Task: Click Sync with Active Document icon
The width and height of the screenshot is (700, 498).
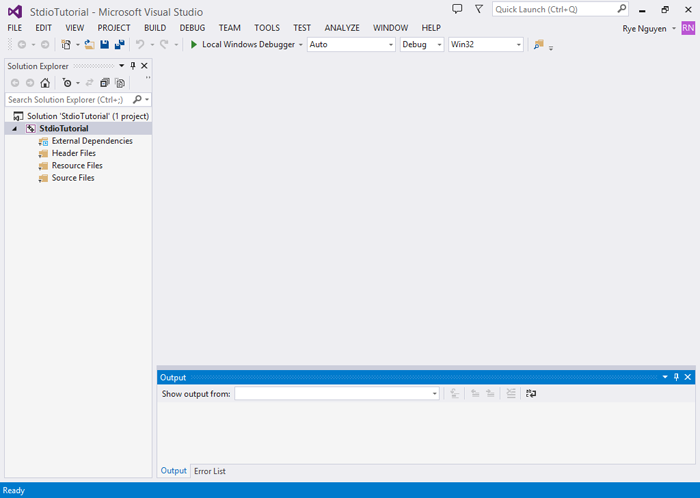Action: click(x=90, y=83)
